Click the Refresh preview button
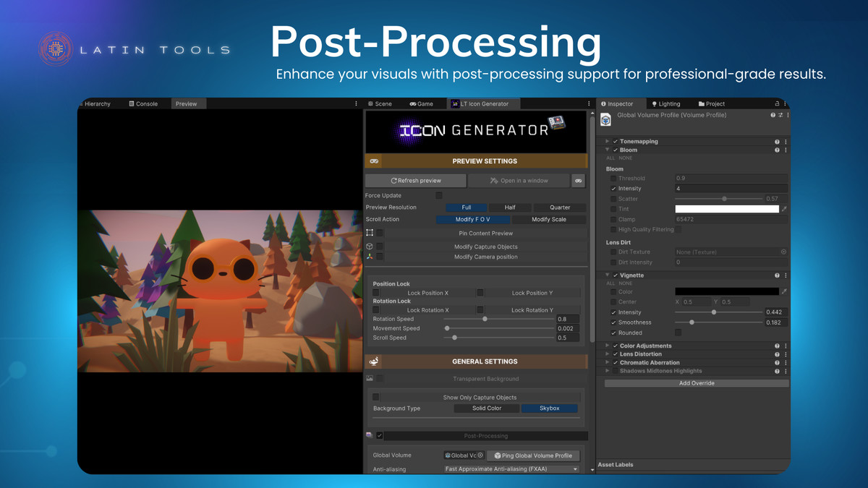 (x=416, y=181)
